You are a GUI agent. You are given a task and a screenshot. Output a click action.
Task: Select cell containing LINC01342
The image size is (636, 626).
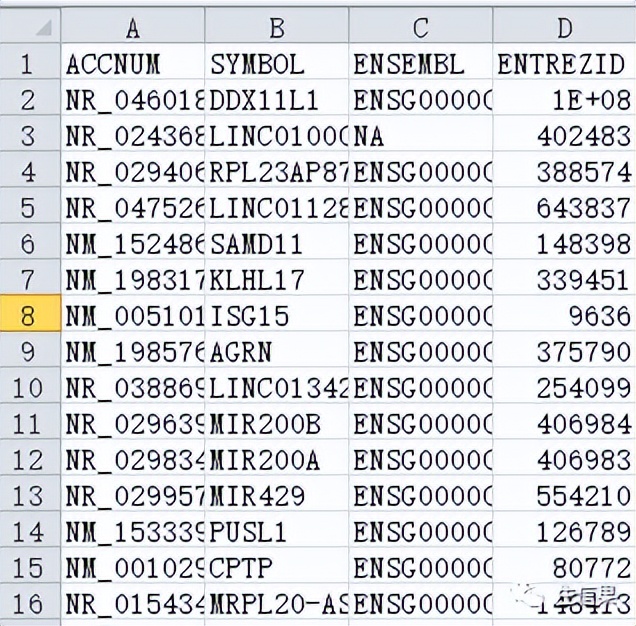pos(277,385)
